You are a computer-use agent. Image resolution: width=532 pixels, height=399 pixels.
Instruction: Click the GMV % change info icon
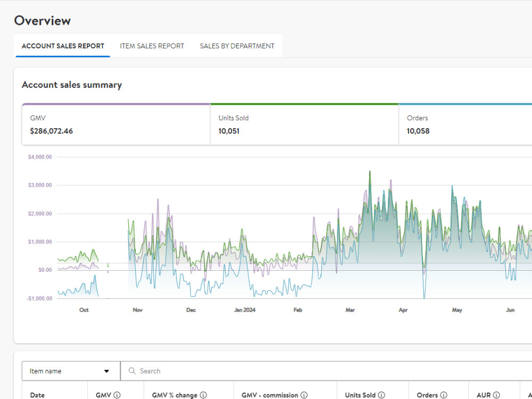click(203, 395)
